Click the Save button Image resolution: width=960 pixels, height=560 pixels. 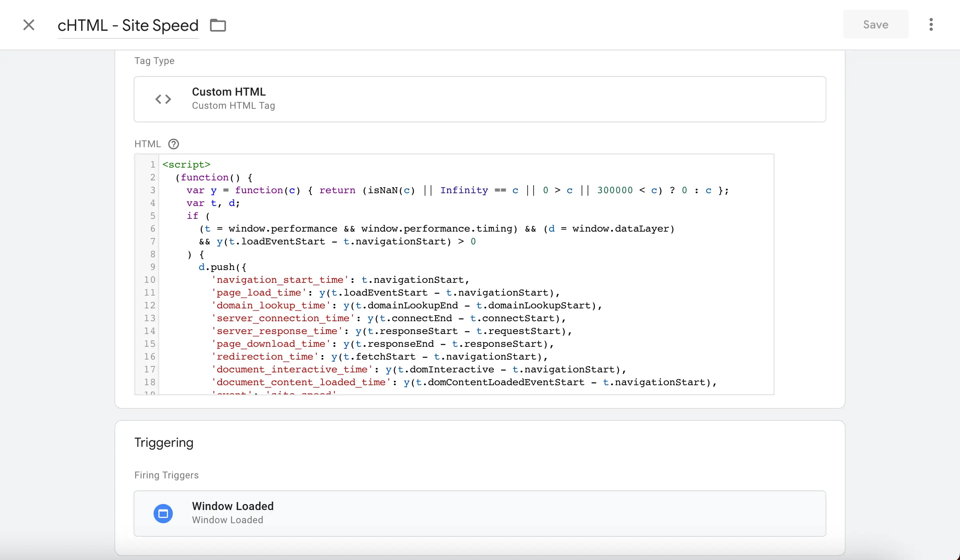pos(876,24)
